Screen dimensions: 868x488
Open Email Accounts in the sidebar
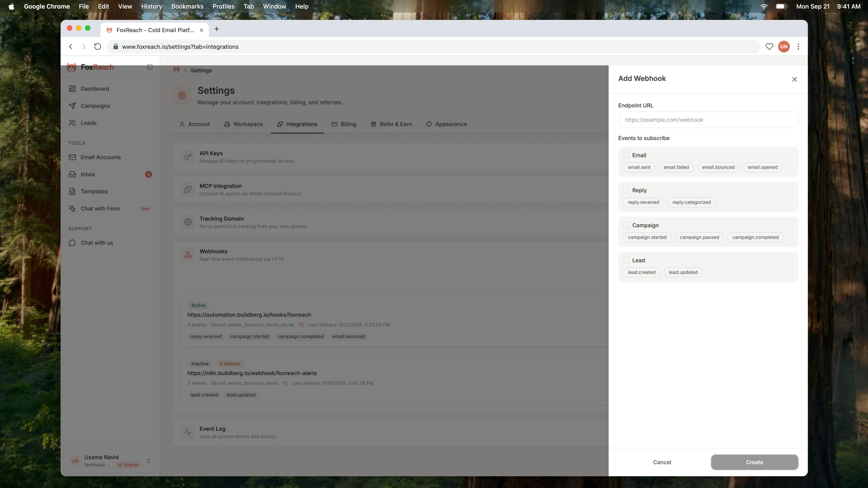[x=110, y=157]
